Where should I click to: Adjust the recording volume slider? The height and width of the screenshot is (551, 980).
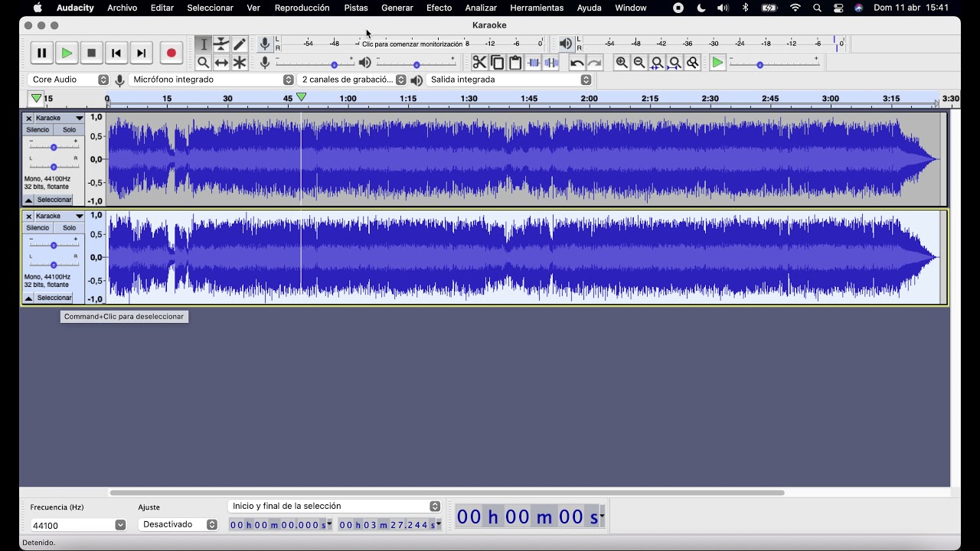[315, 63]
